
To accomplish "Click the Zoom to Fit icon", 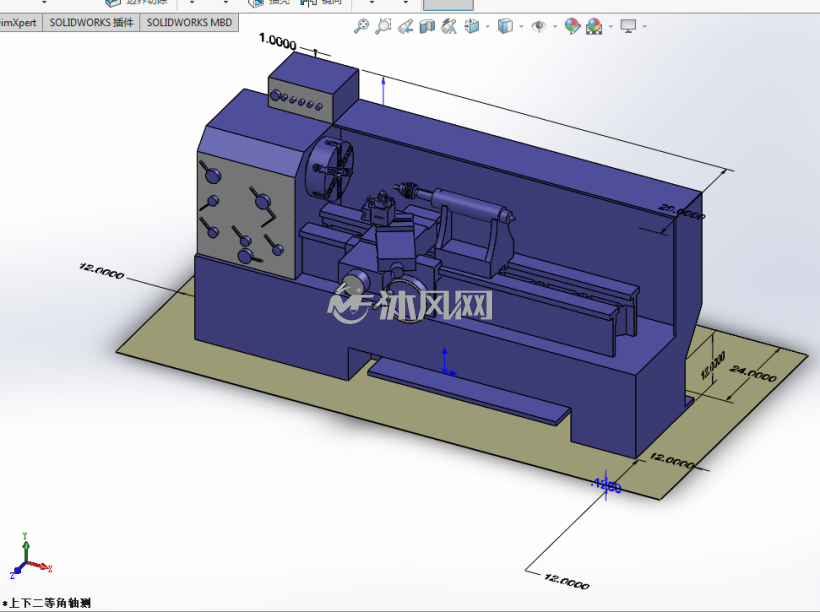I will [361, 26].
